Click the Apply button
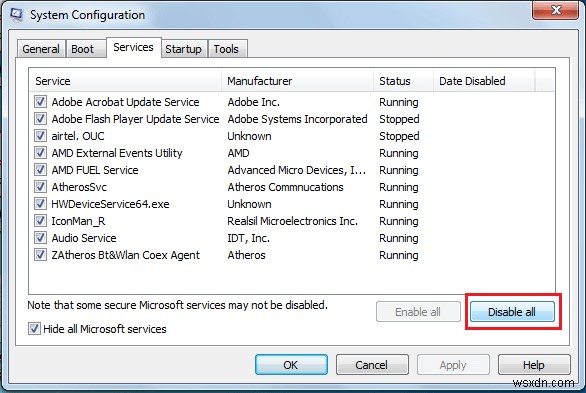The image size is (586, 393). [453, 365]
